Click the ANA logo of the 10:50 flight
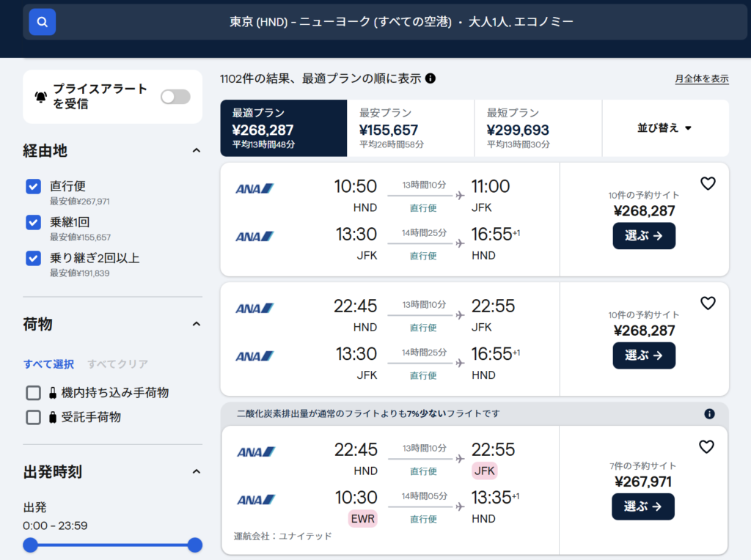 (x=254, y=188)
